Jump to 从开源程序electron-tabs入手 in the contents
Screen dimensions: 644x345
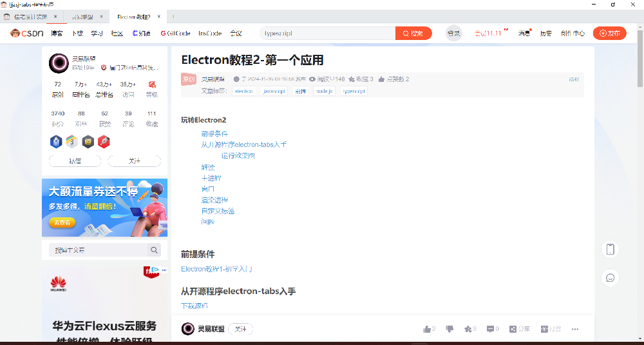pyautogui.click(x=244, y=144)
